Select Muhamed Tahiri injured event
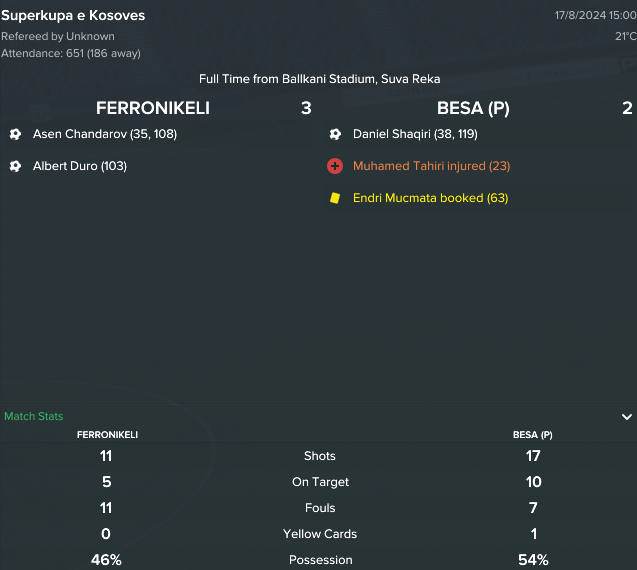This screenshot has width=637, height=570. [431, 166]
